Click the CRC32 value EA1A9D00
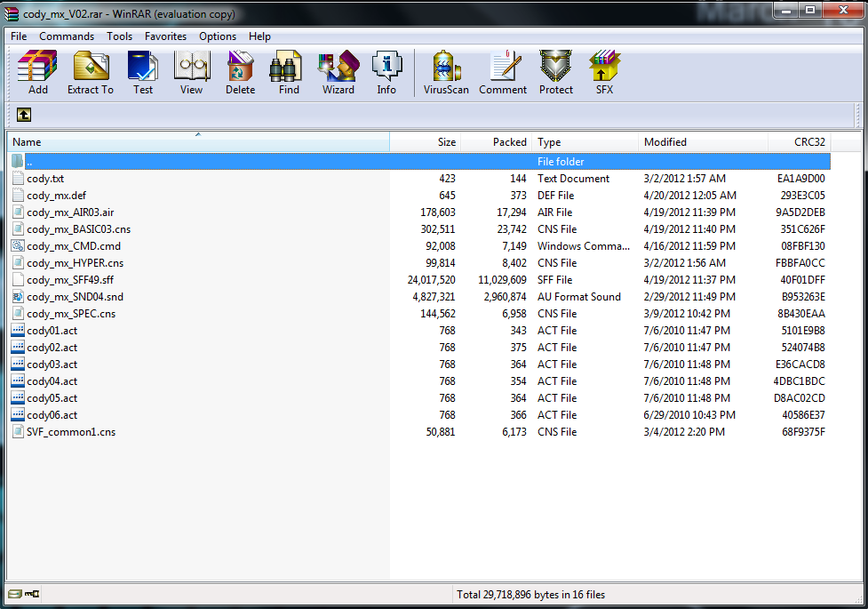Viewport: 868px width, 609px height. click(800, 179)
